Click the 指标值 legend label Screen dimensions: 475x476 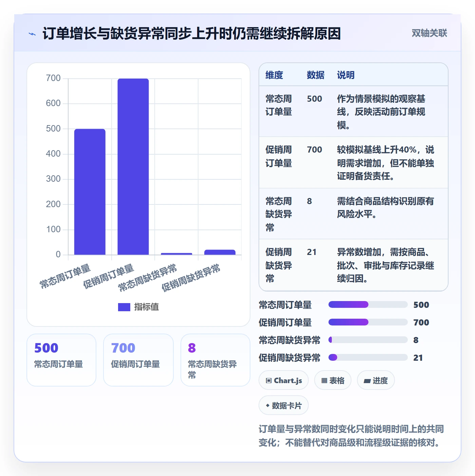tap(147, 307)
